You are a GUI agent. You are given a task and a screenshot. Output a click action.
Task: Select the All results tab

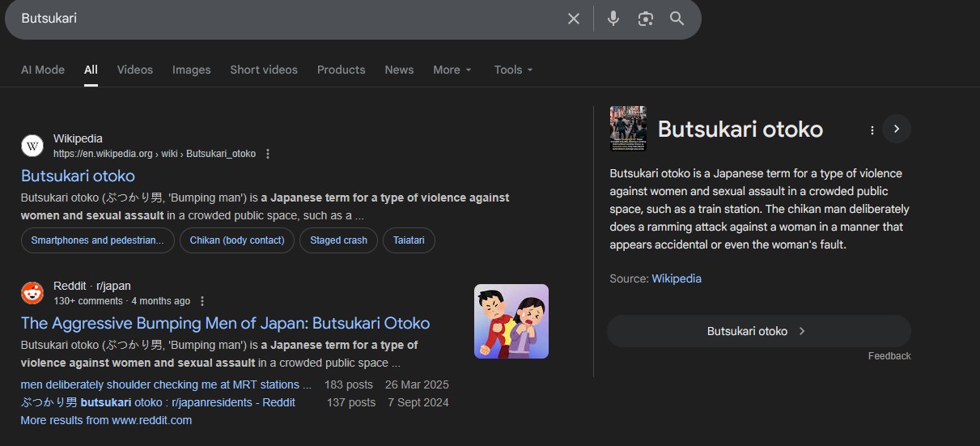click(x=91, y=70)
